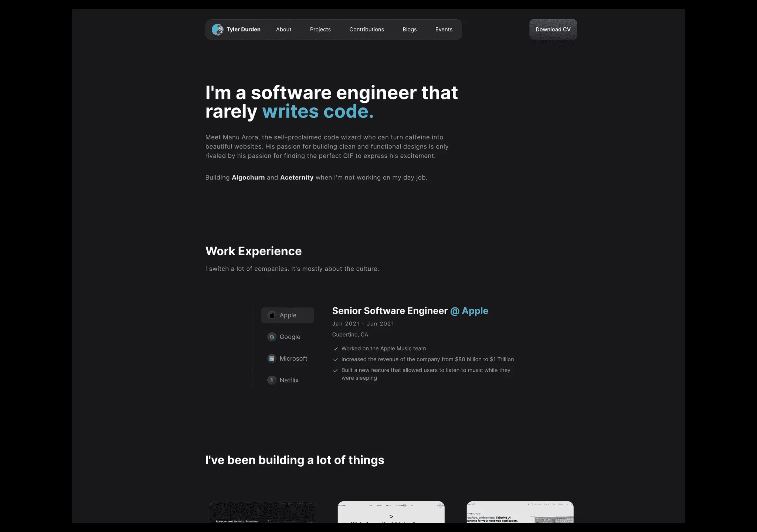Viewport: 757px width, 532px height.
Task: Click the Download CV button
Action: (x=553, y=29)
